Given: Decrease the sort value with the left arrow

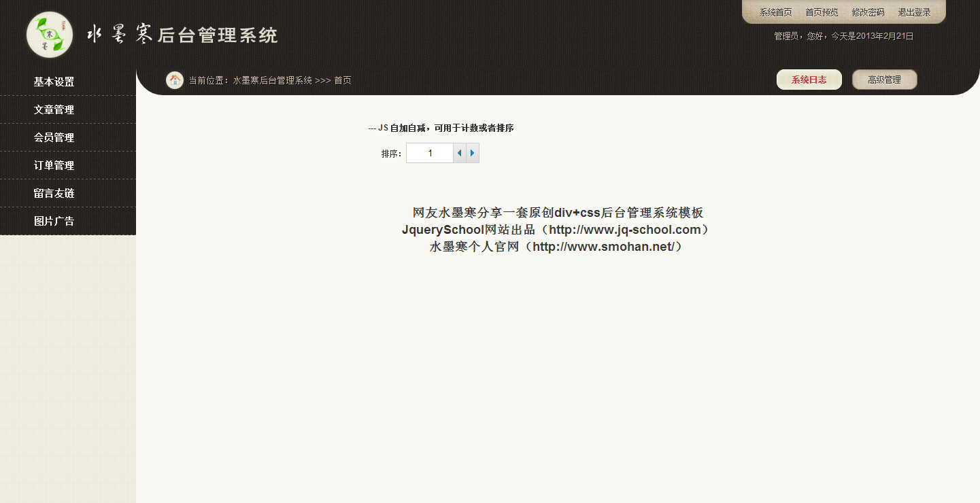Looking at the screenshot, I should tap(460, 153).
